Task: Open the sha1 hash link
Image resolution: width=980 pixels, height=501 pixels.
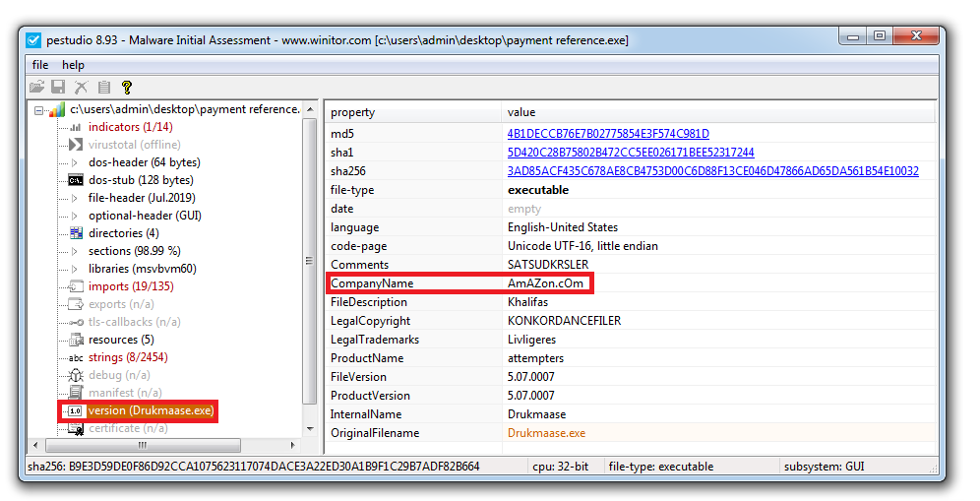Action: click(631, 153)
